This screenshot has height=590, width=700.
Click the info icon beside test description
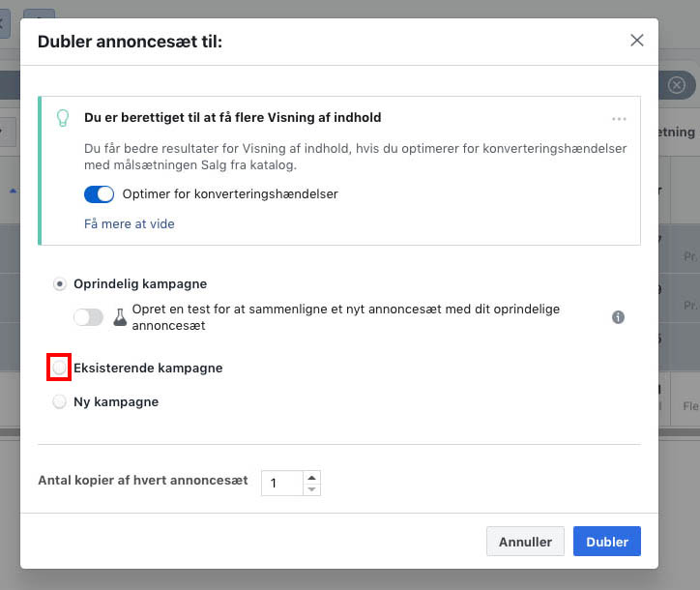[x=618, y=317]
